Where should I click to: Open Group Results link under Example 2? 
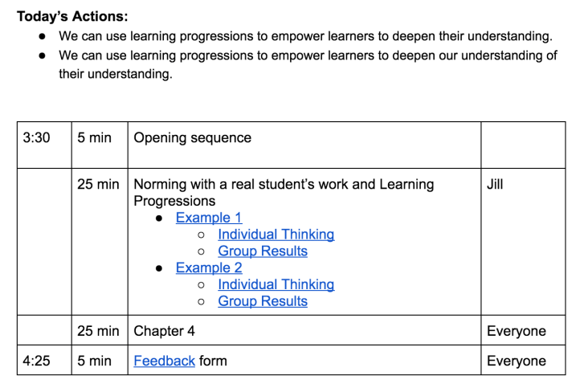(263, 301)
